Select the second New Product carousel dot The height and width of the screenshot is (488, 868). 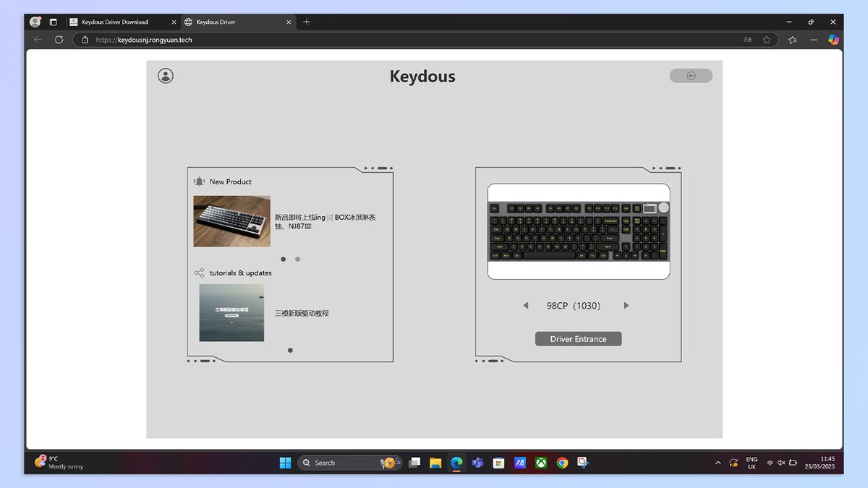tap(297, 259)
